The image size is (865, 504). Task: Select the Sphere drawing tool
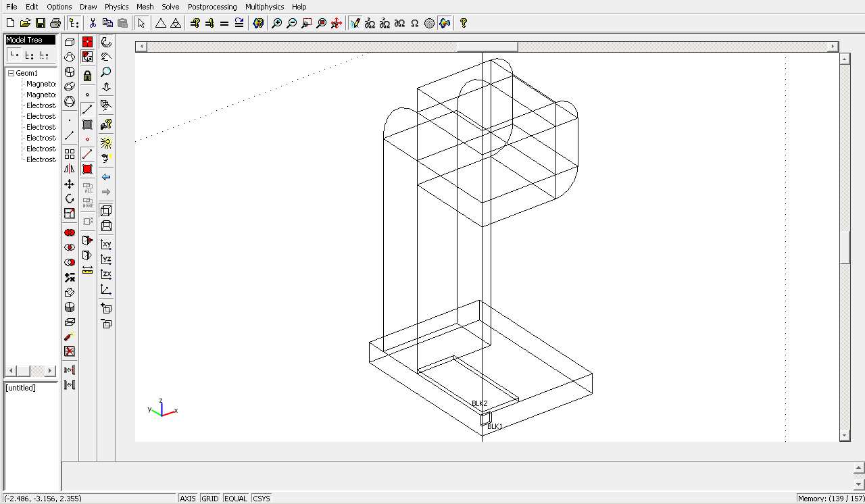pos(70,101)
